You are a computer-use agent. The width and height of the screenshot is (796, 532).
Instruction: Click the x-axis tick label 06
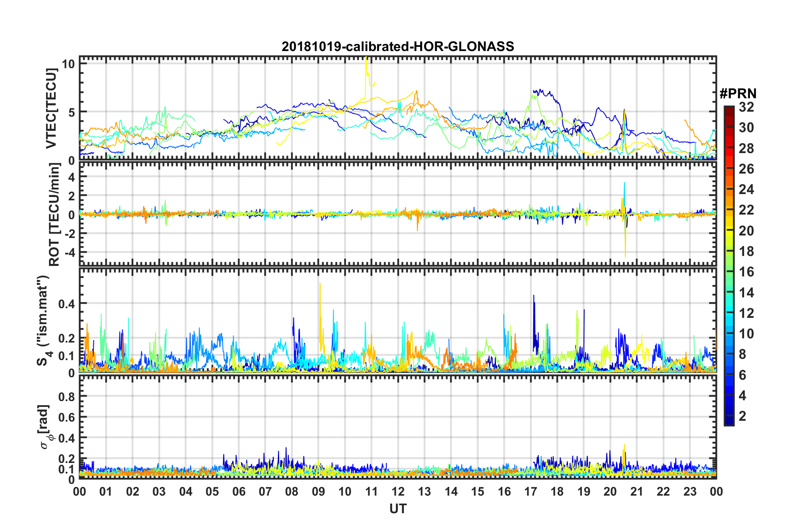pos(239,491)
